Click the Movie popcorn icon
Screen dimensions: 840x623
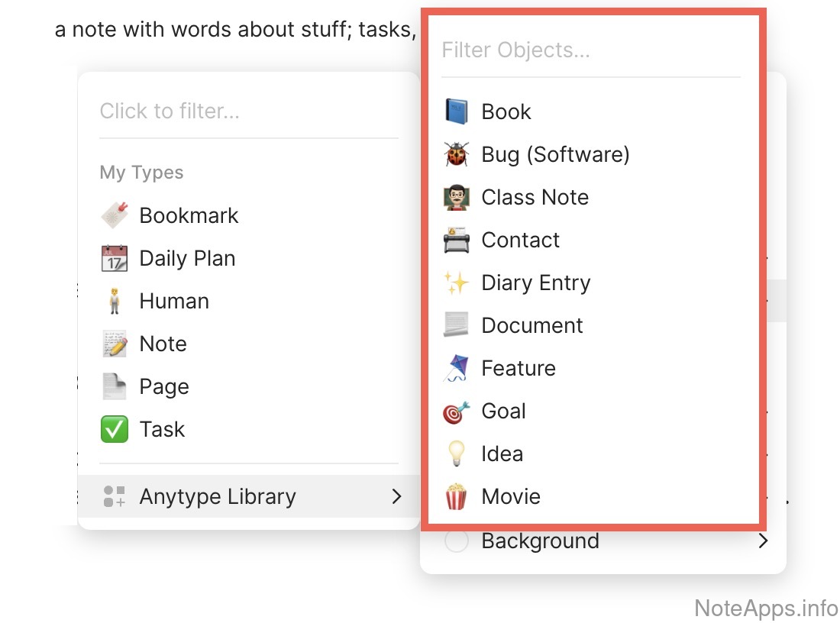click(x=457, y=497)
